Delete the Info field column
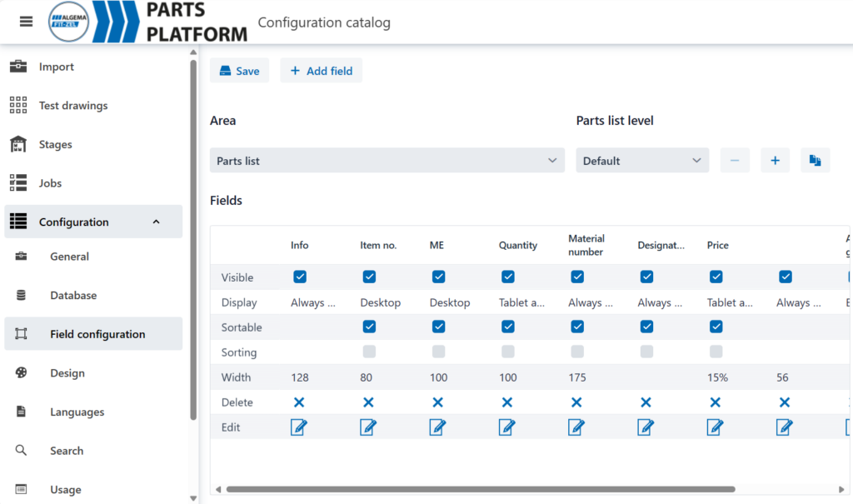This screenshot has height=504, width=853. (299, 402)
